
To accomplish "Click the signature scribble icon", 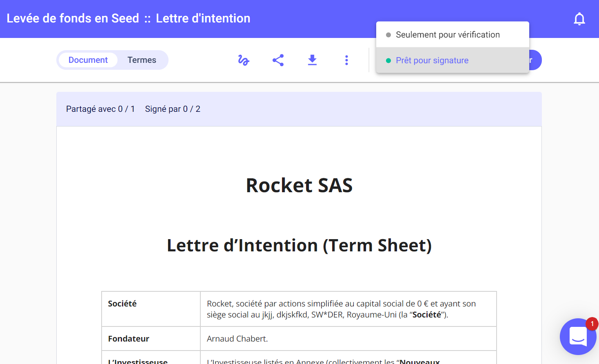I will tap(244, 60).
